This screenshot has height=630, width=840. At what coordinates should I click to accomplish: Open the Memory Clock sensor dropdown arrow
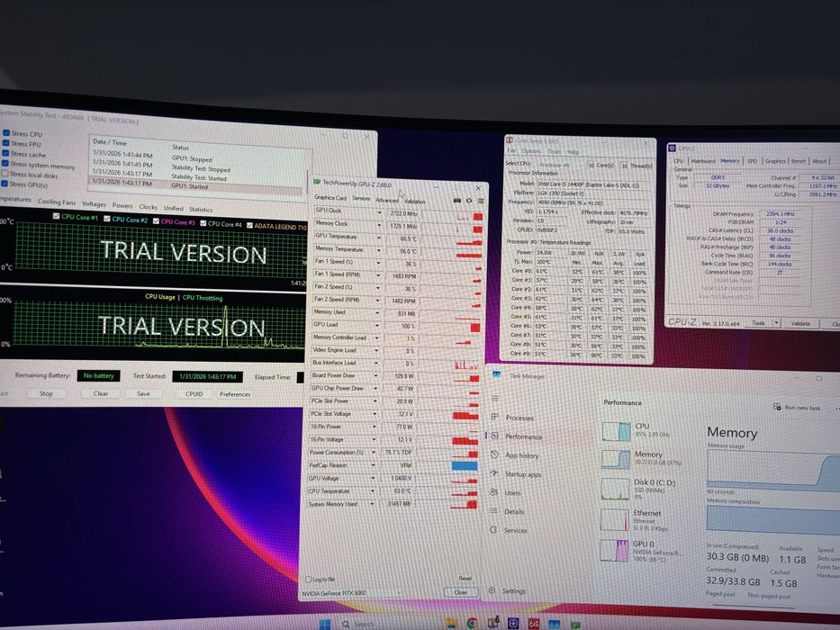click(x=379, y=226)
